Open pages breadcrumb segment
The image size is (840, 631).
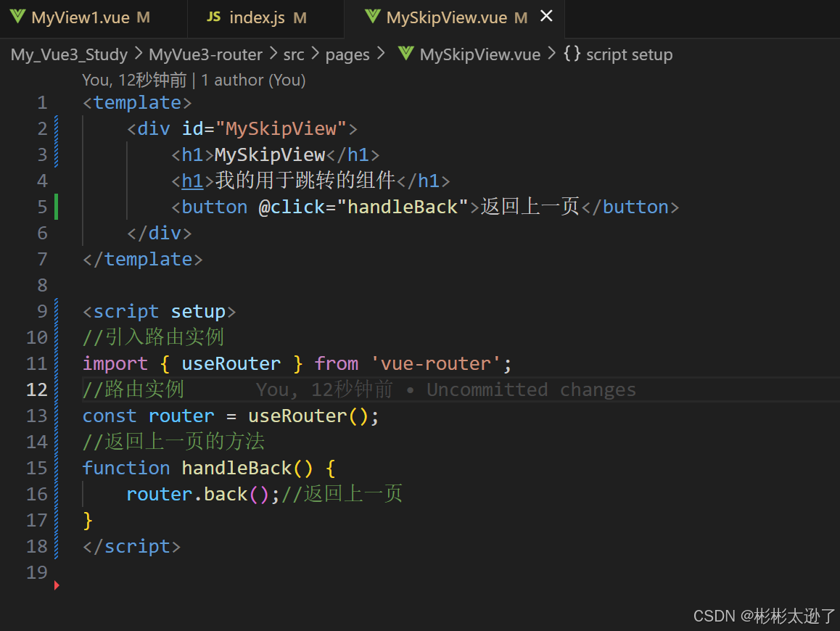pos(347,54)
